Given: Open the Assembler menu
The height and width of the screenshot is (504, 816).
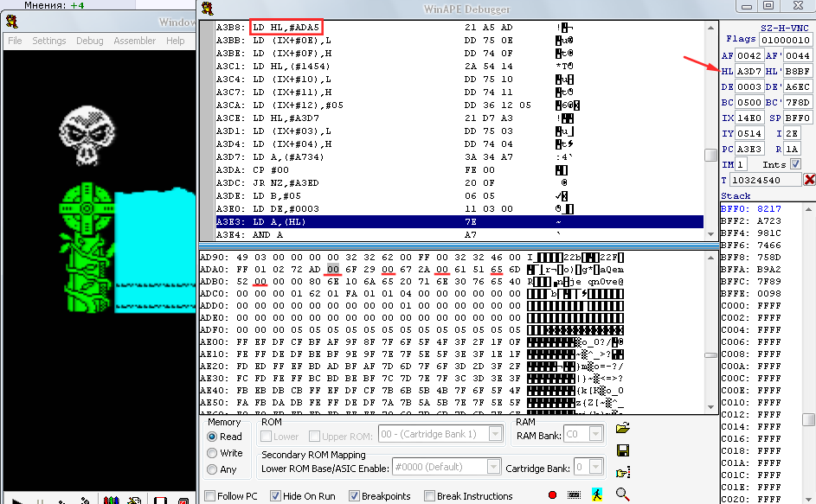Looking at the screenshot, I should tap(134, 41).
